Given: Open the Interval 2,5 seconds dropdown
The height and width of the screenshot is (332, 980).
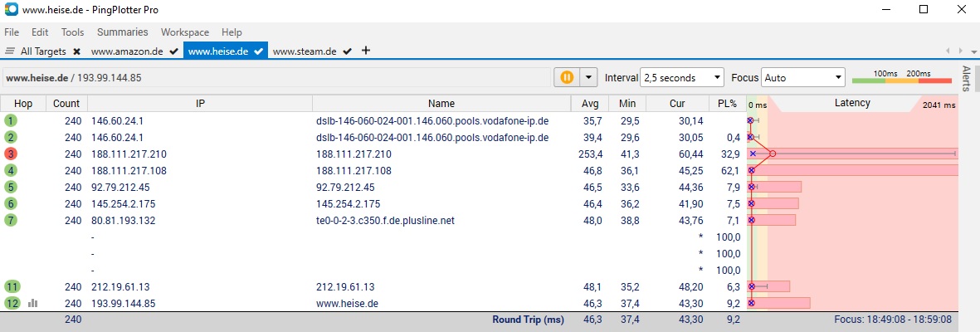Looking at the screenshot, I should coord(682,78).
